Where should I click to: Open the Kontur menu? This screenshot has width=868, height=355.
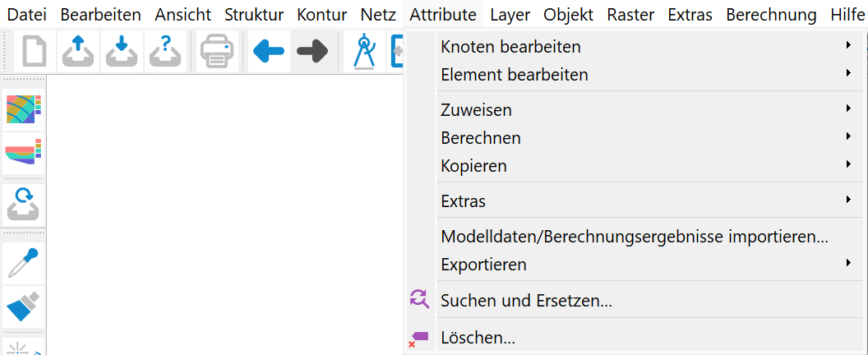(321, 15)
